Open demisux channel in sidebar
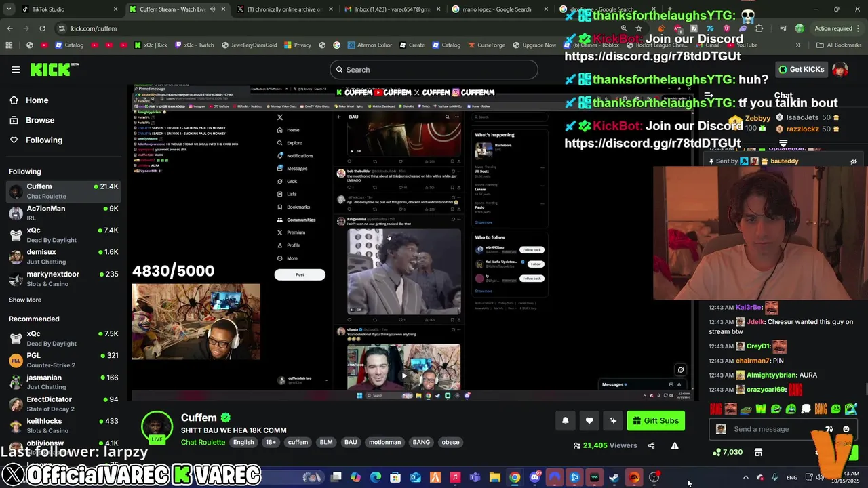The width and height of the screenshot is (868, 488). (64, 256)
